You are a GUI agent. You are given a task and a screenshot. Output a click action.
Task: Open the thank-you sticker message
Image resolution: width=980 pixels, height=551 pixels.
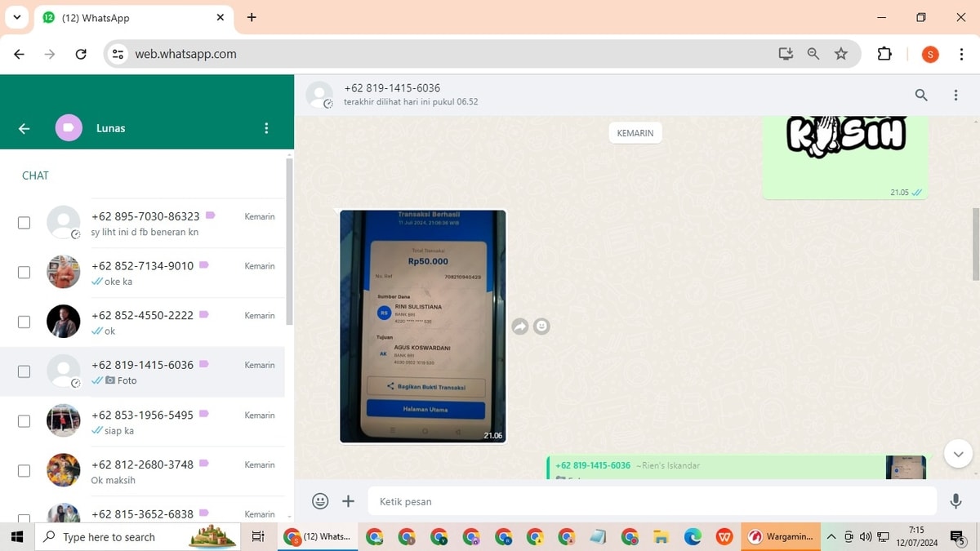pos(845,158)
